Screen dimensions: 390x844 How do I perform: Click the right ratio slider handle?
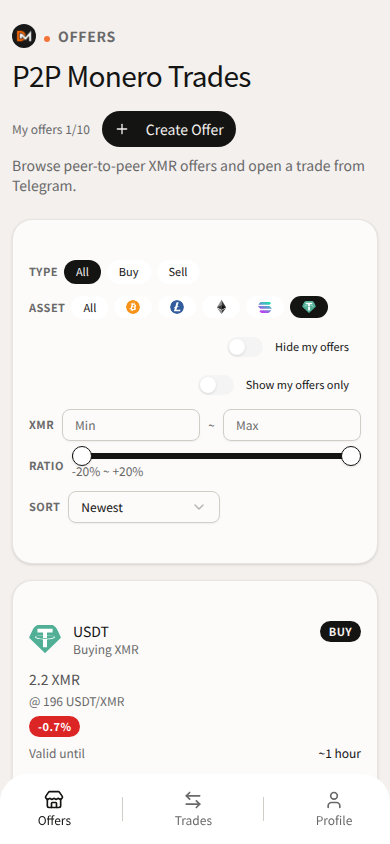[351, 456]
